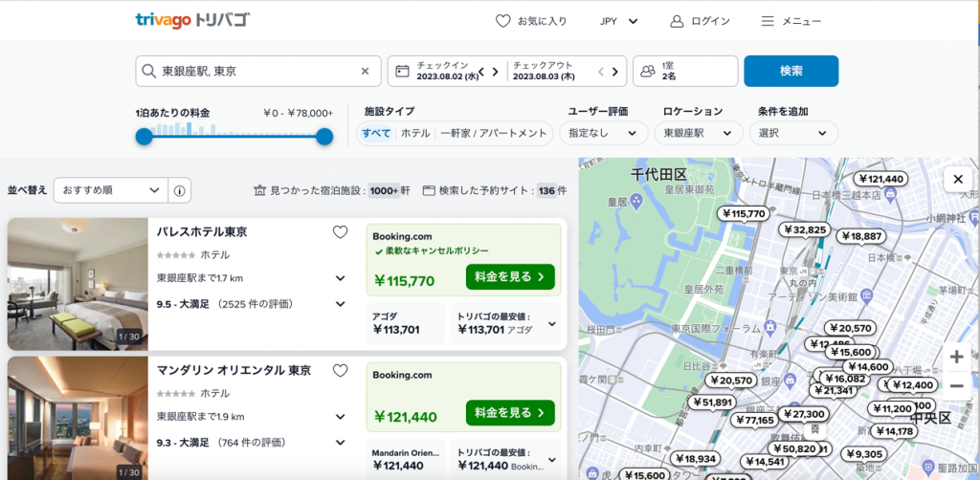
Task: Click the search magnifier icon
Action: click(x=148, y=71)
